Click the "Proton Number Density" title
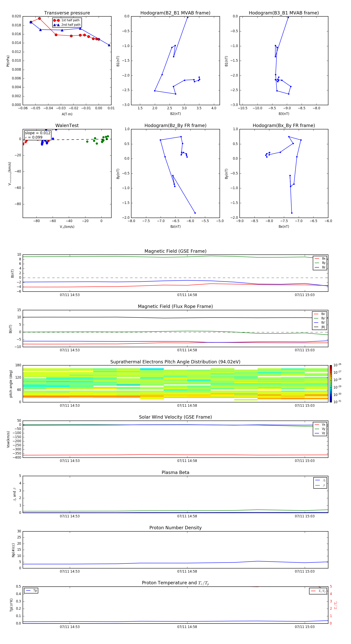 pyautogui.click(x=175, y=528)
